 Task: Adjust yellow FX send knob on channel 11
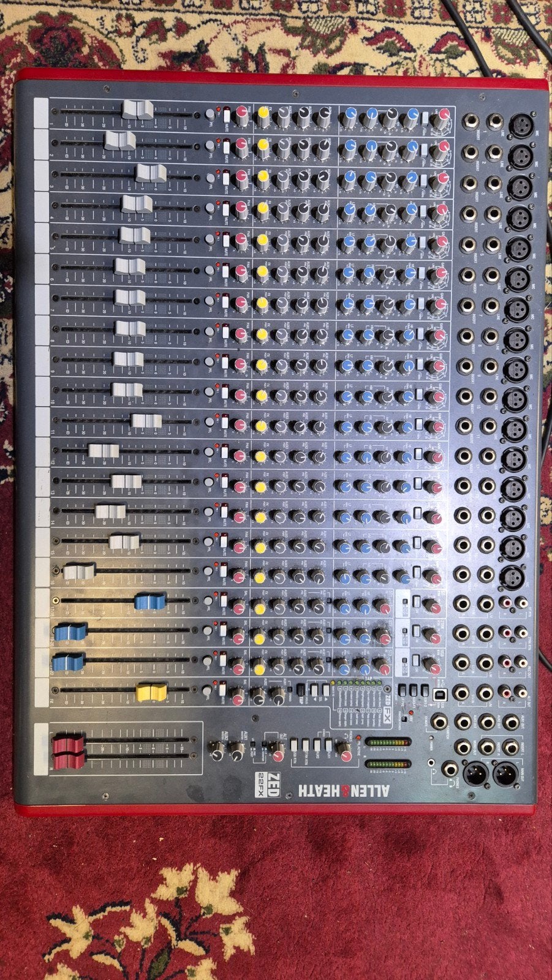(x=261, y=425)
